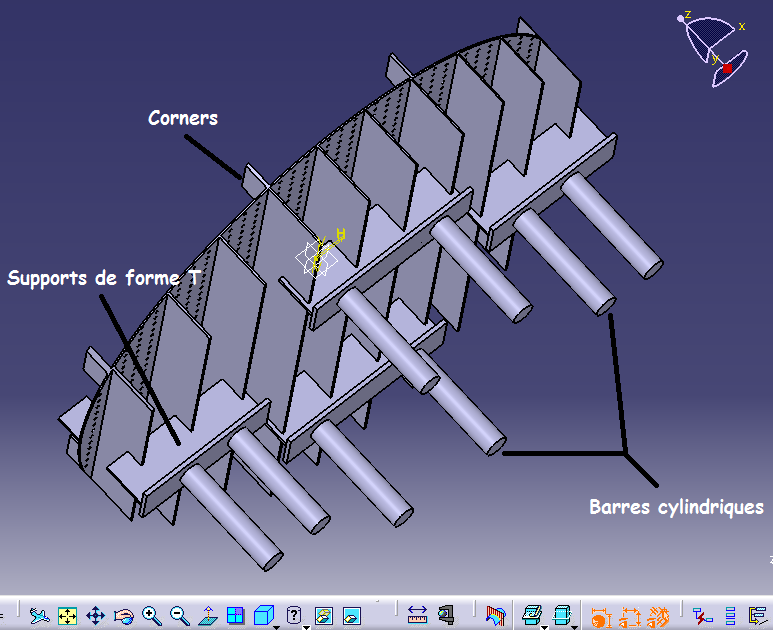
Task: Select the yellow H constraint symbol
Action: click(x=340, y=234)
